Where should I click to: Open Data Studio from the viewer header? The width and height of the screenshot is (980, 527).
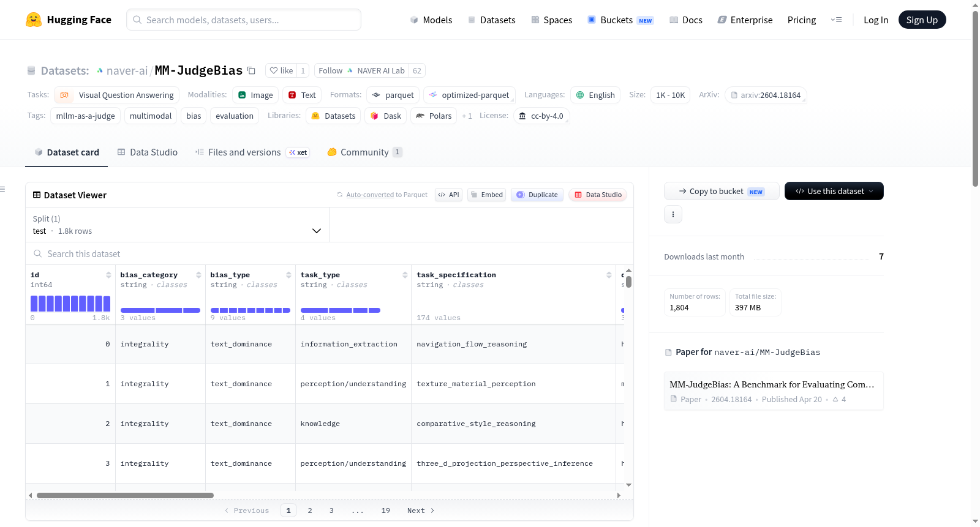[598, 195]
